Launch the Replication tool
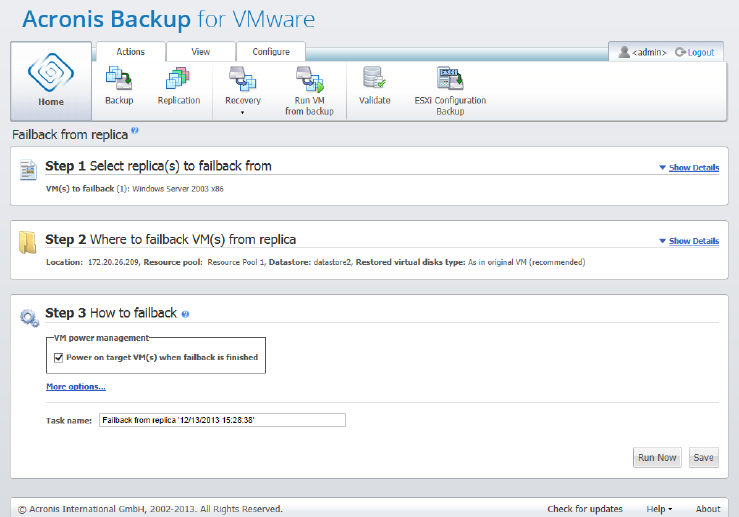This screenshot has width=739, height=517. 179,80
